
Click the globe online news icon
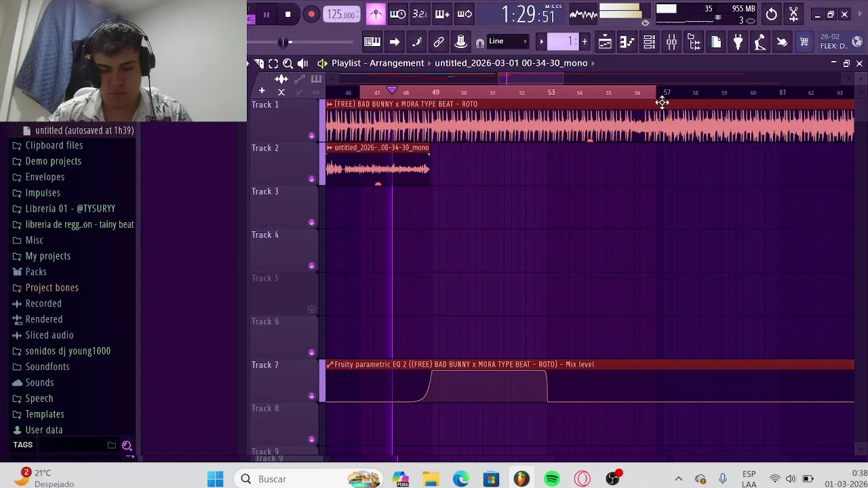[857, 42]
